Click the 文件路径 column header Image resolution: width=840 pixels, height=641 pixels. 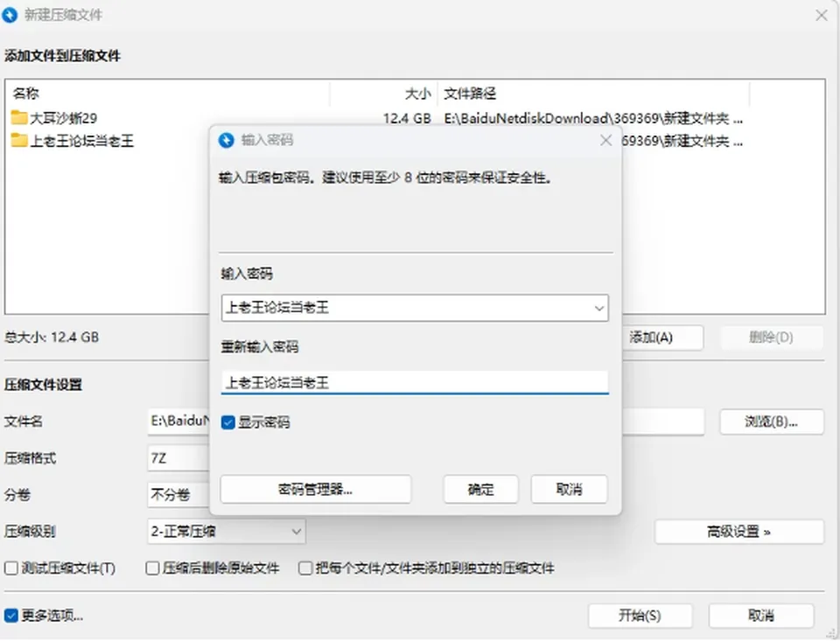click(x=593, y=94)
